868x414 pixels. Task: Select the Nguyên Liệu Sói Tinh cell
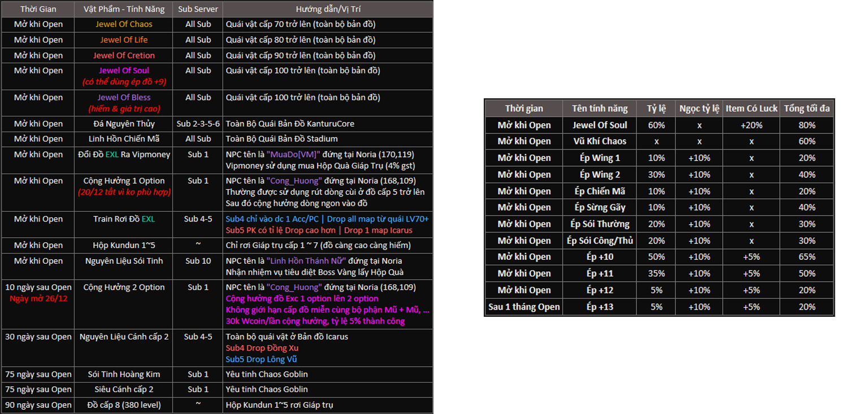click(124, 261)
